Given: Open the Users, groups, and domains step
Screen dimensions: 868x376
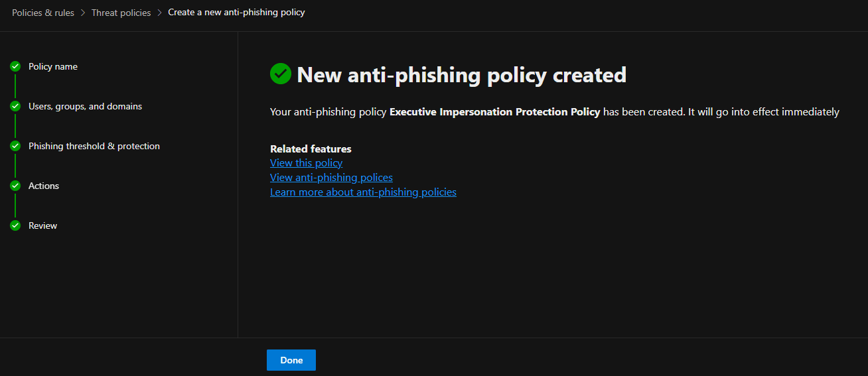Looking at the screenshot, I should coord(85,106).
